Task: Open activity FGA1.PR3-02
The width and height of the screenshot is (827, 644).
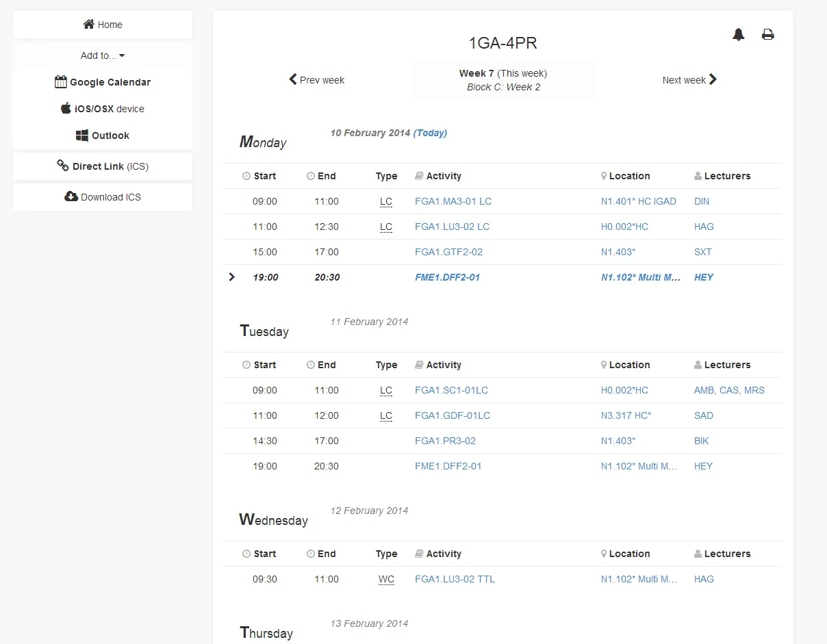Action: tap(445, 441)
